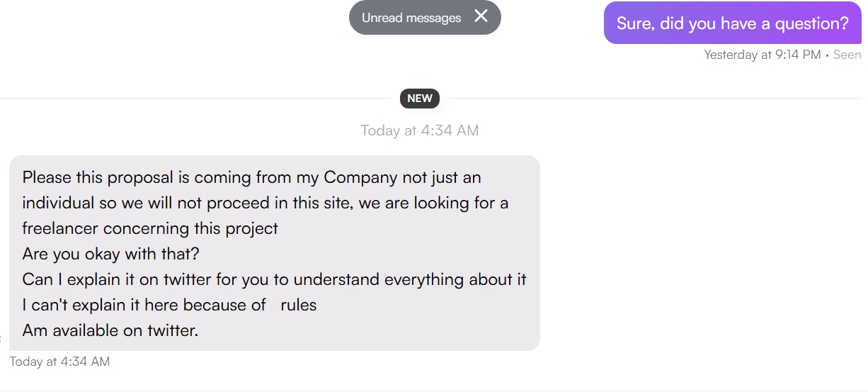Click the "Are you okay with that?" line
This screenshot has width=868, height=392.
click(110, 254)
